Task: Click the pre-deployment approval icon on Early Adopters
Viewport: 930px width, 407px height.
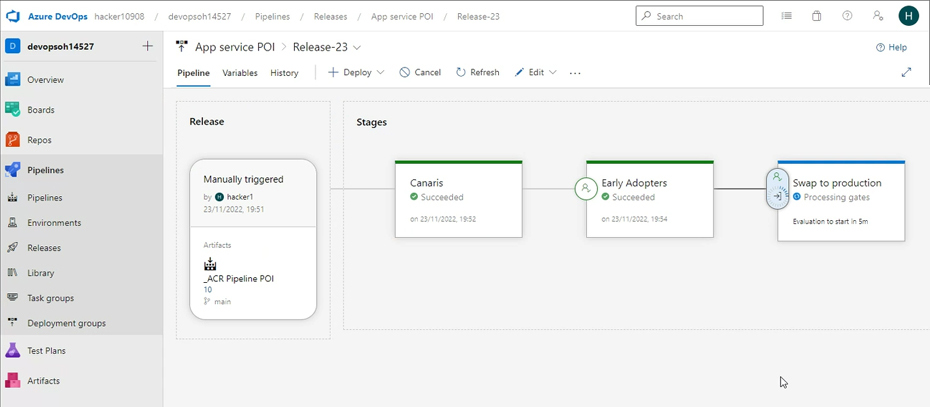Action: click(586, 189)
